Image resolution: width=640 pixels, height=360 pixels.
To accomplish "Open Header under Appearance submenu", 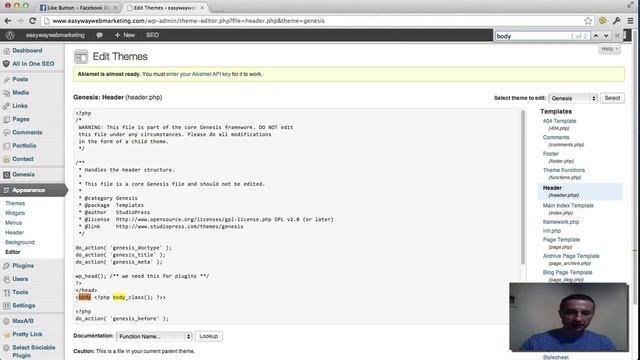I will pos(14,233).
